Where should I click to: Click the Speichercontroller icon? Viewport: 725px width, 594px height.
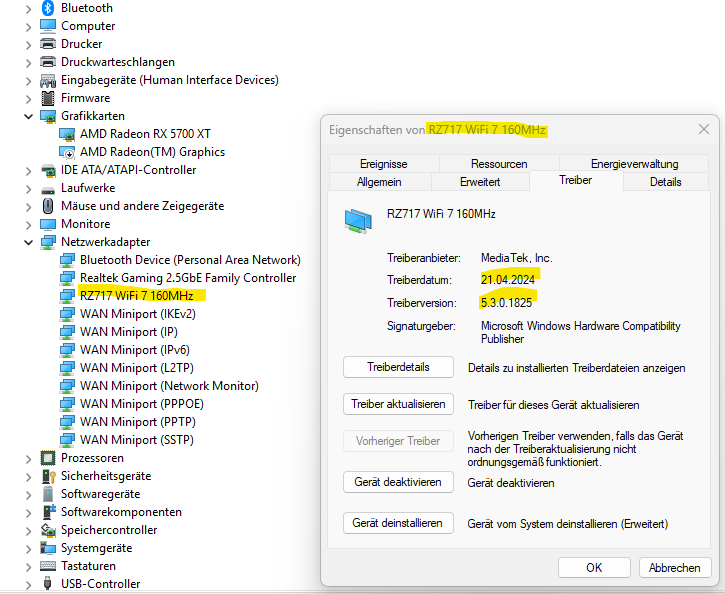click(48, 530)
